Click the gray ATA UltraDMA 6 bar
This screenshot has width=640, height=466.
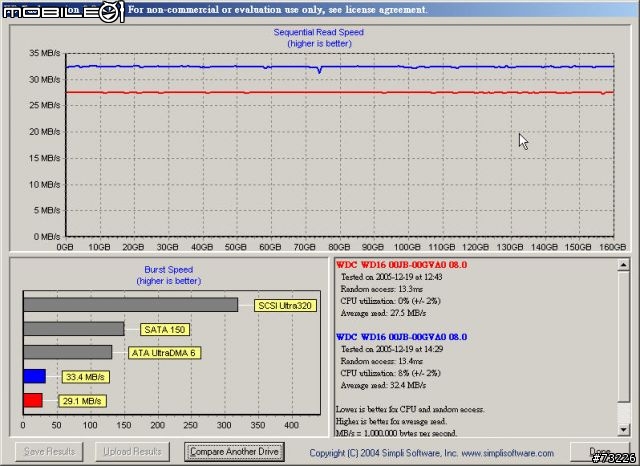tap(68, 352)
